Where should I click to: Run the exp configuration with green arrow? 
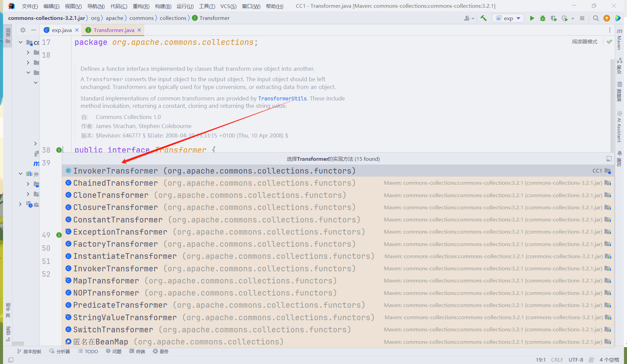(532, 18)
